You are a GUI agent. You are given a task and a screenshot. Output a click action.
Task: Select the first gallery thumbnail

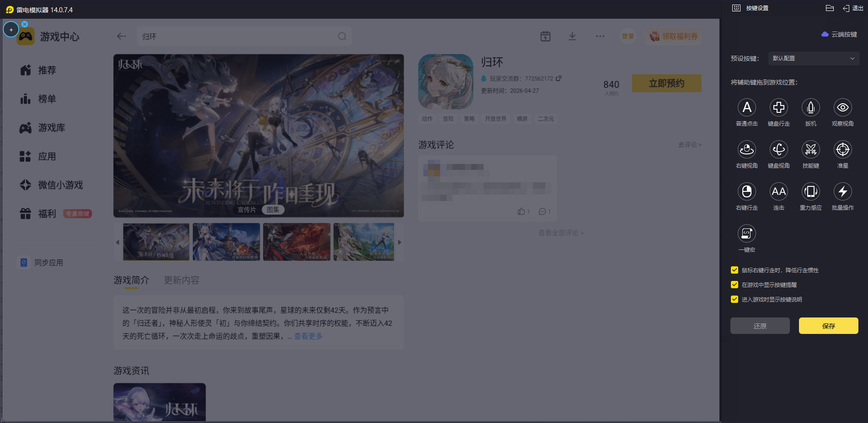click(x=156, y=242)
